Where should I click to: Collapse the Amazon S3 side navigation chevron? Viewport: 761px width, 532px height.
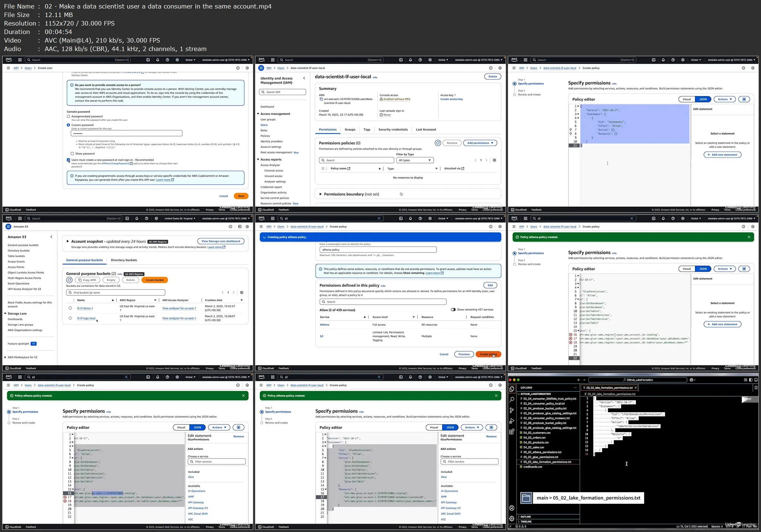click(51, 237)
